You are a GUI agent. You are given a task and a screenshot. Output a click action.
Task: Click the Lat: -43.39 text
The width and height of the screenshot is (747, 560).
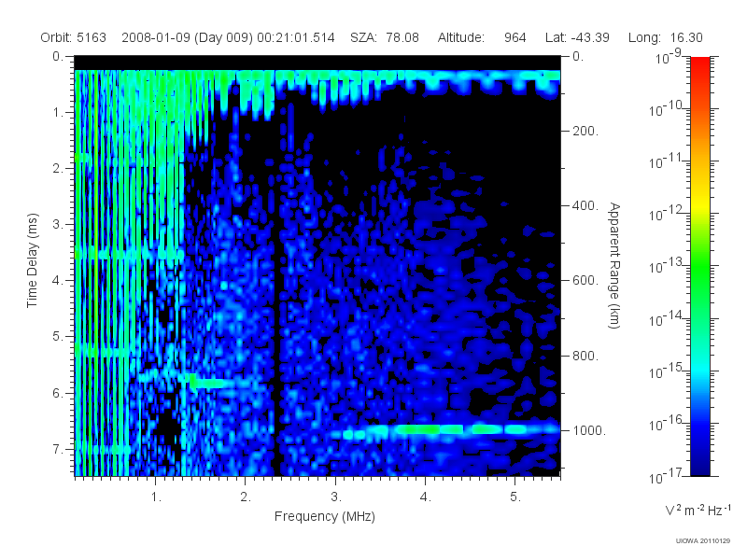point(577,37)
